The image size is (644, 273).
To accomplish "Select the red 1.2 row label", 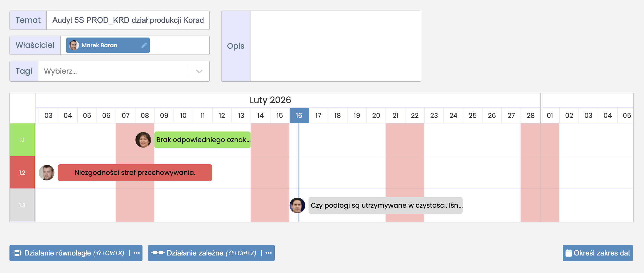I will [x=22, y=173].
